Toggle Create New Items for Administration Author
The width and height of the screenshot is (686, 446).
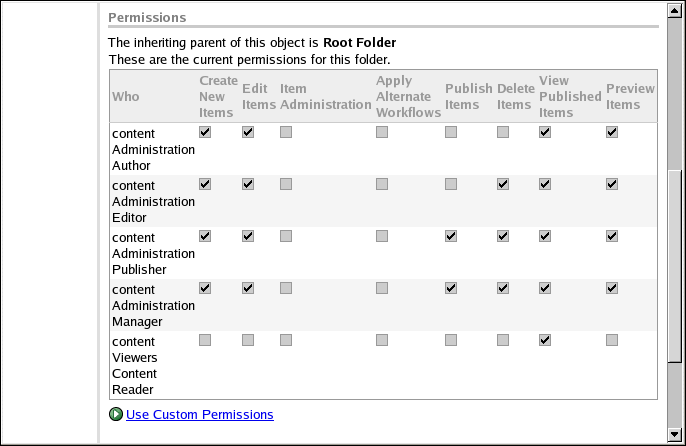[x=205, y=132]
